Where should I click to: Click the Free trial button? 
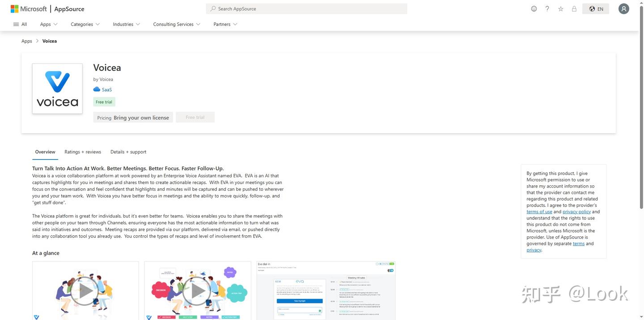tap(195, 117)
